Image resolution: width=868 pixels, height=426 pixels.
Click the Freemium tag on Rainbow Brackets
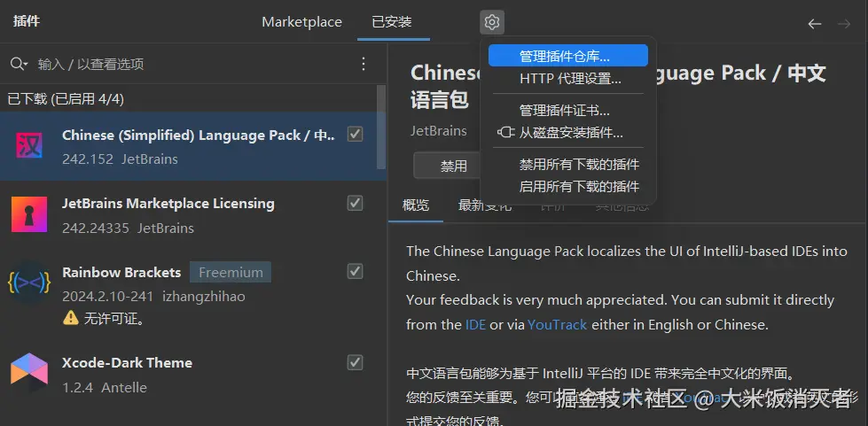[231, 272]
